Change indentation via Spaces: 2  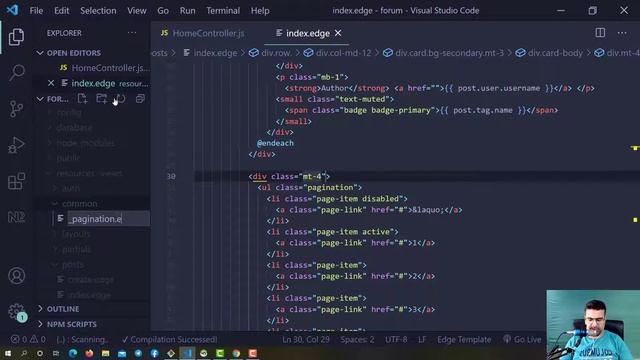pyautogui.click(x=357, y=339)
